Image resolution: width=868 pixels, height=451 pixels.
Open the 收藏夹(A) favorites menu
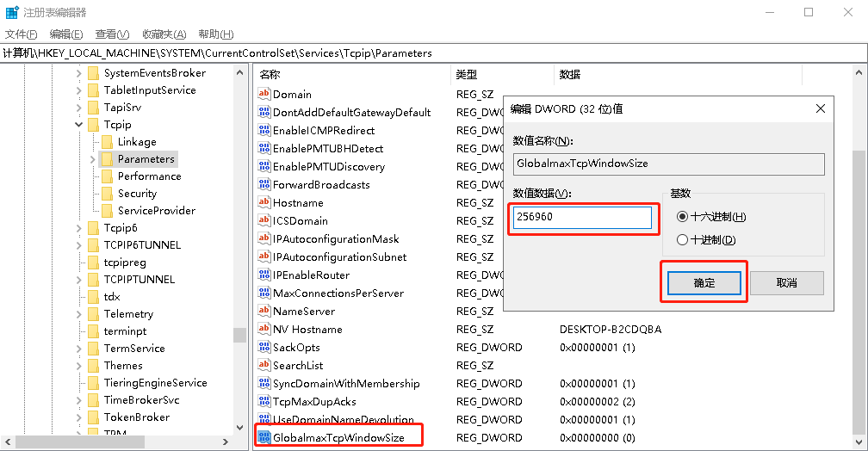(164, 34)
